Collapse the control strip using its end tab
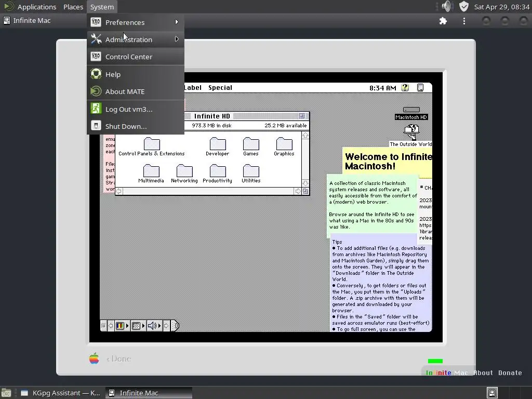Viewport: 532px width, 399px height. (175, 326)
